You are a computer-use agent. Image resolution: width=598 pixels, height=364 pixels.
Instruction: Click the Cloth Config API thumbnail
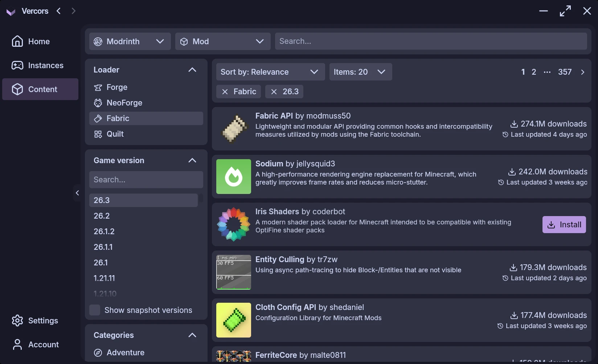click(234, 320)
